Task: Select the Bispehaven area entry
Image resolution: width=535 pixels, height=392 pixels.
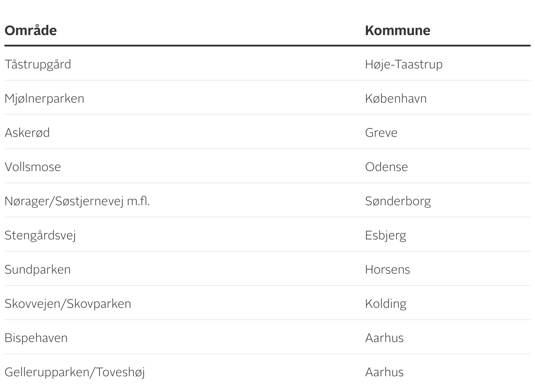Action: coord(36,338)
